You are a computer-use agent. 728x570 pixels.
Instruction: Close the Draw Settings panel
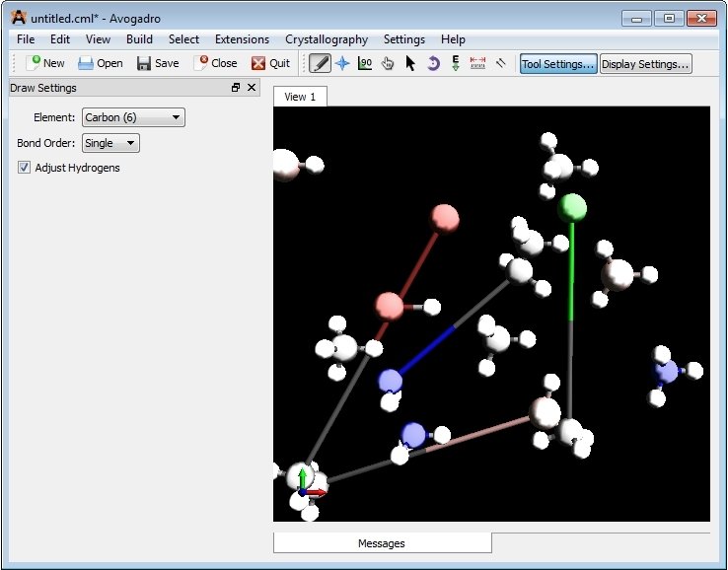(252, 87)
